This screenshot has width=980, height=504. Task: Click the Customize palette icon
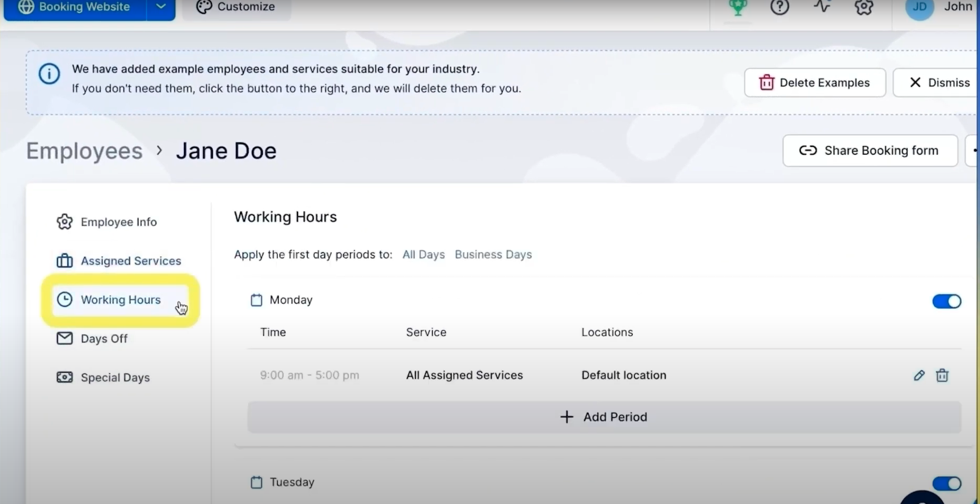tap(203, 7)
